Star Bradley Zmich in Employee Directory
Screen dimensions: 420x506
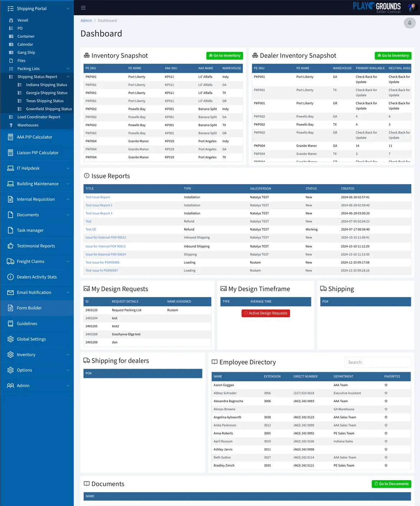[x=386, y=465]
